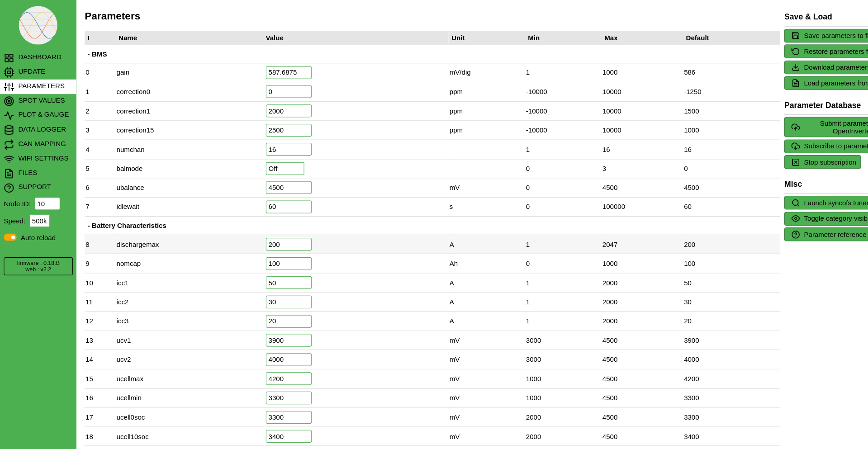Screen dimensions: 868x449
Task: Click the Dashboard grid icon
Action: click(9, 58)
